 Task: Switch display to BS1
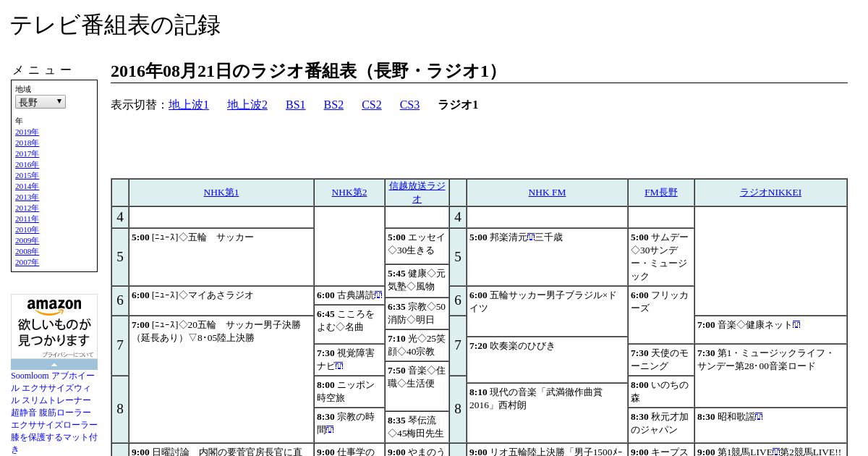pos(296,104)
